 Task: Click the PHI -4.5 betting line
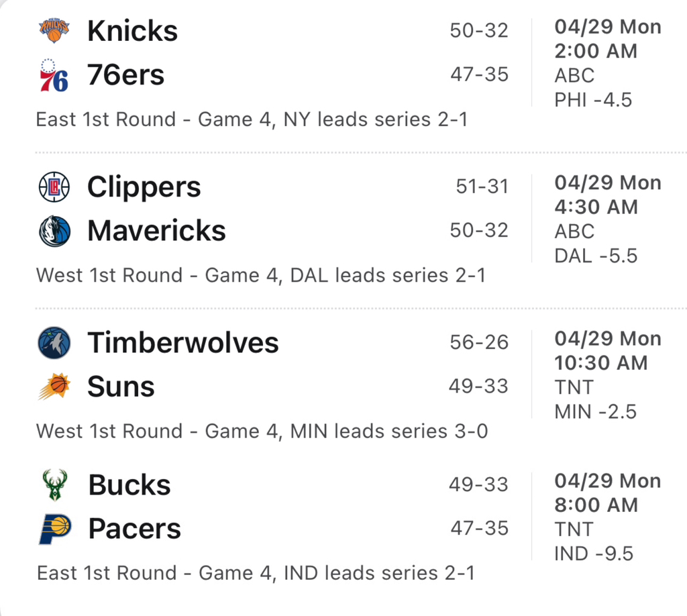(x=593, y=100)
